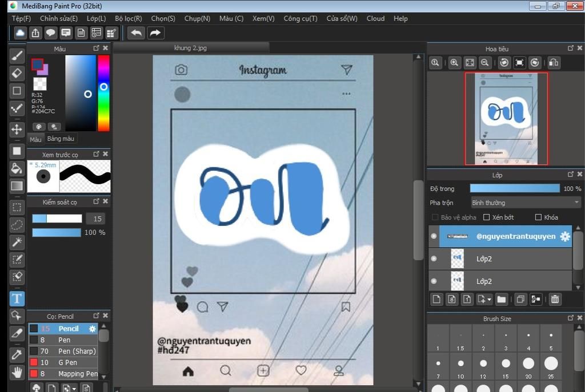This screenshot has width=585, height=392.
Task: Select the Eraser tool
Action: point(17,73)
